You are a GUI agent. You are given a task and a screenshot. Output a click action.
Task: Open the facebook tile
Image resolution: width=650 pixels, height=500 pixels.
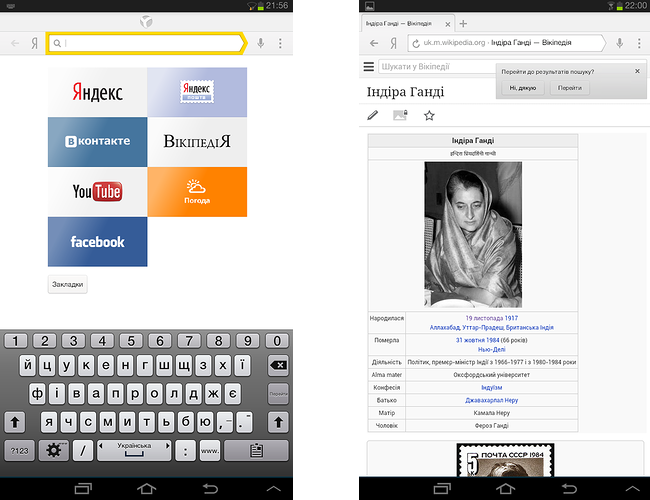(97, 242)
